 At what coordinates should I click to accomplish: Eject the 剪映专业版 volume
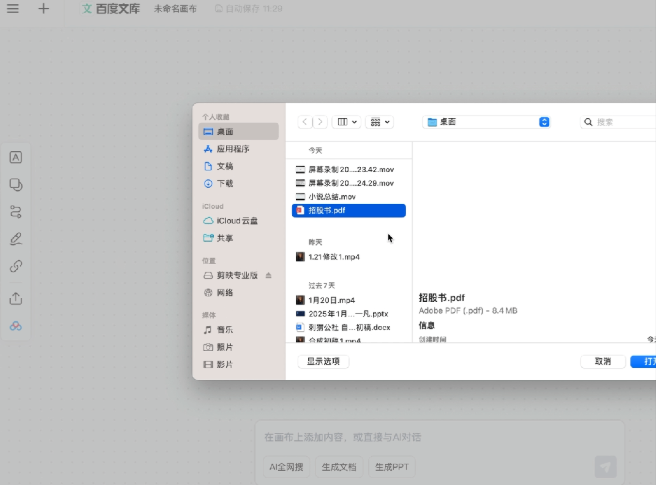tap(269, 275)
